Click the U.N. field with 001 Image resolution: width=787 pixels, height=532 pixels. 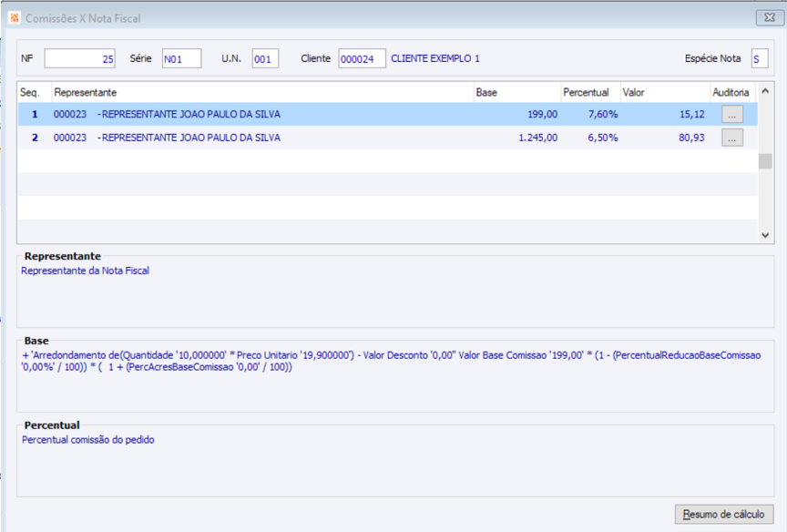265,58
